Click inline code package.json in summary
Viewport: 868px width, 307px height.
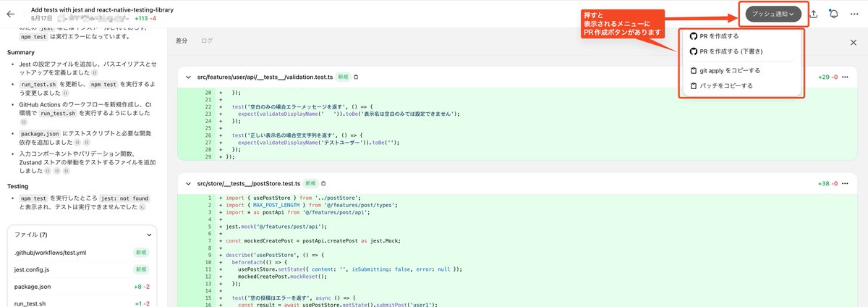coord(39,134)
